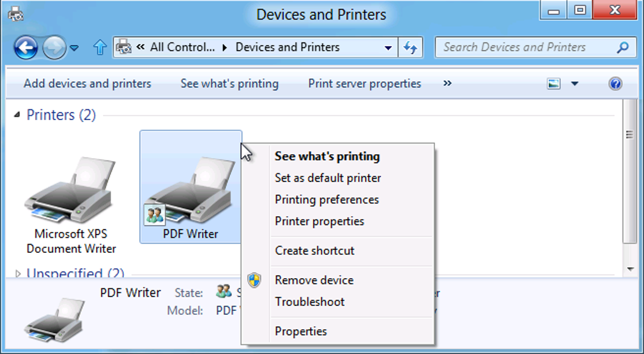This screenshot has width=644, height=354.
Task: Minimize the Devices and Printers window
Action: tap(553, 10)
